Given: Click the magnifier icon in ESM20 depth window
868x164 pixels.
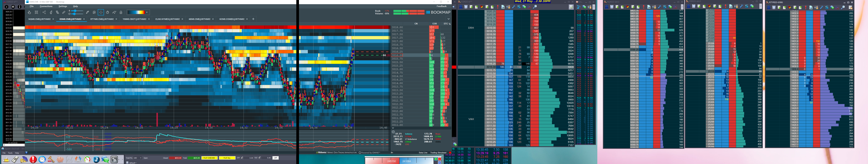Looking at the screenshot, I should pyautogui.click(x=535, y=7).
